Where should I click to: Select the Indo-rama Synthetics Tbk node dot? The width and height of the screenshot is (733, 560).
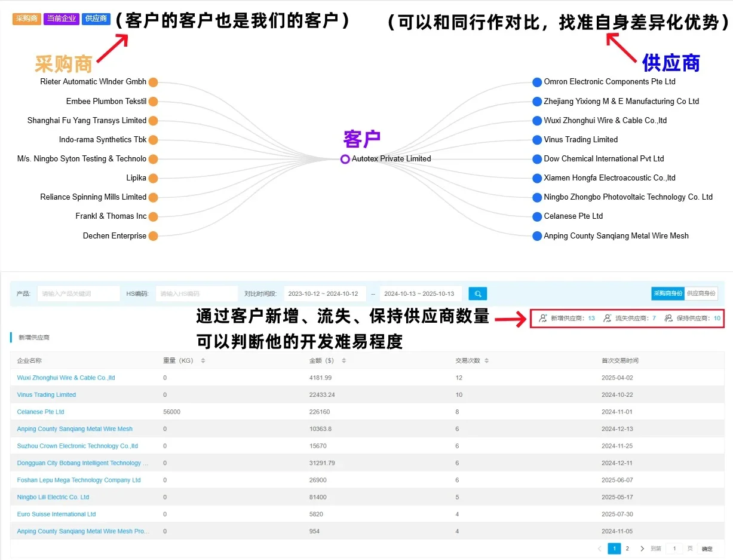tap(153, 140)
